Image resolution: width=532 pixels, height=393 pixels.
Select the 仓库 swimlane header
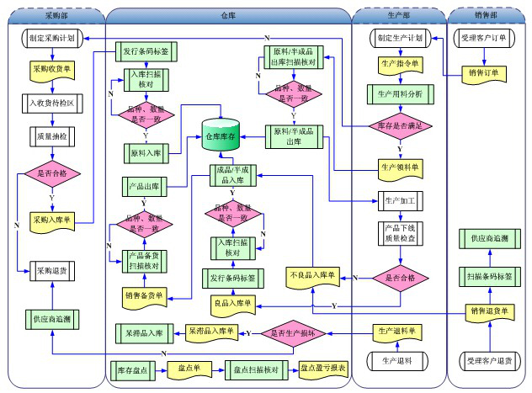227,15
